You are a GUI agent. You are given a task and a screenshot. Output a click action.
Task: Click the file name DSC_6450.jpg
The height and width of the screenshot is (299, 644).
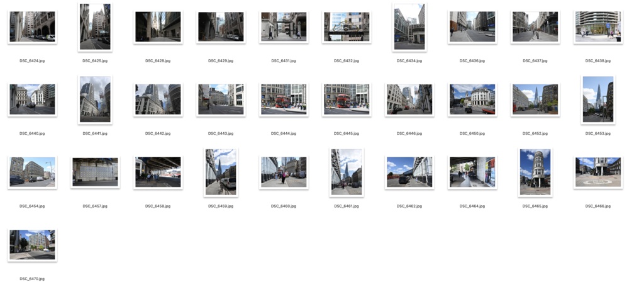(x=472, y=133)
